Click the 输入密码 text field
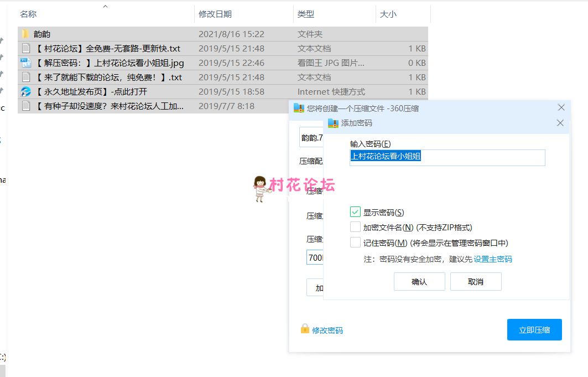 [447, 158]
